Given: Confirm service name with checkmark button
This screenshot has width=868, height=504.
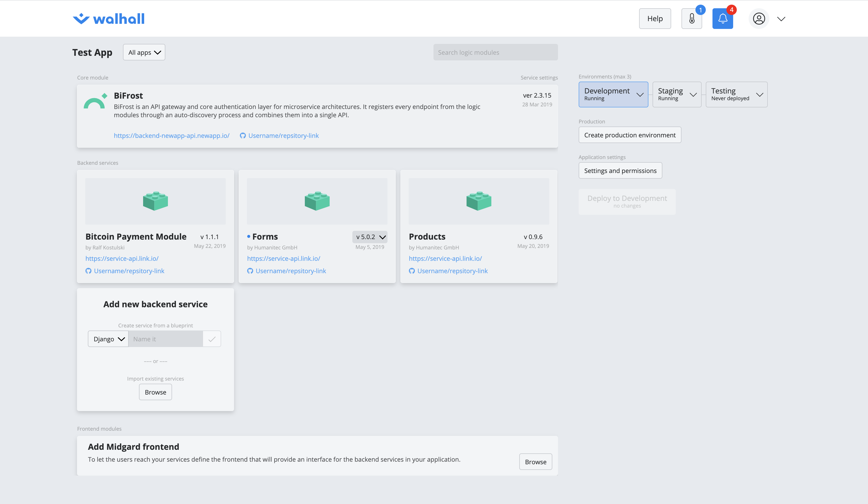Looking at the screenshot, I should click(x=212, y=339).
